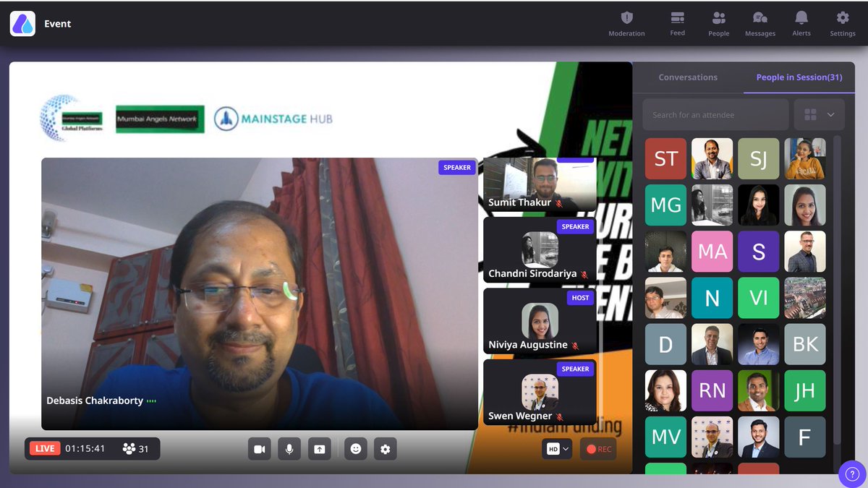Click the BK attendee avatar

pyautogui.click(x=805, y=344)
